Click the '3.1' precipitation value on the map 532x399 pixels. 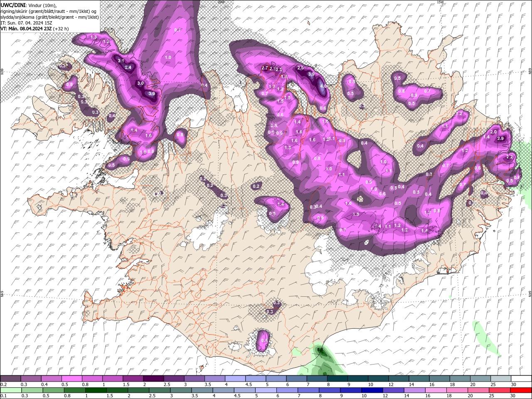121,61
